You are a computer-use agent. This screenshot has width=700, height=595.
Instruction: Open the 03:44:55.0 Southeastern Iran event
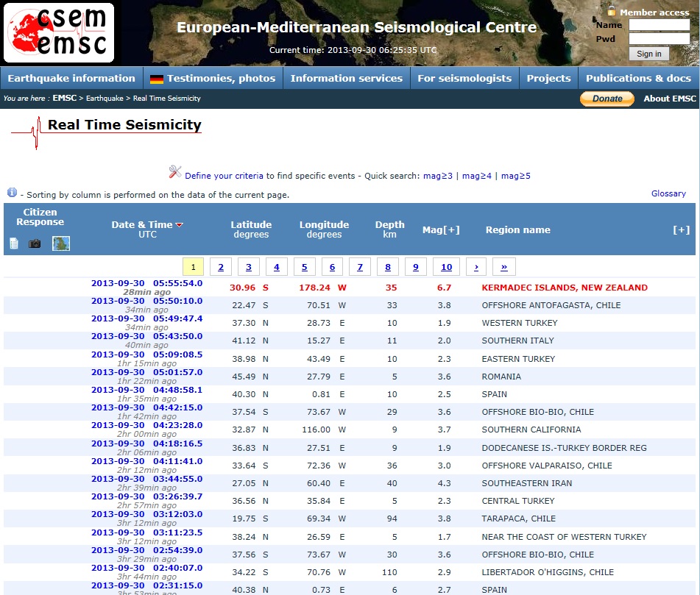147,479
